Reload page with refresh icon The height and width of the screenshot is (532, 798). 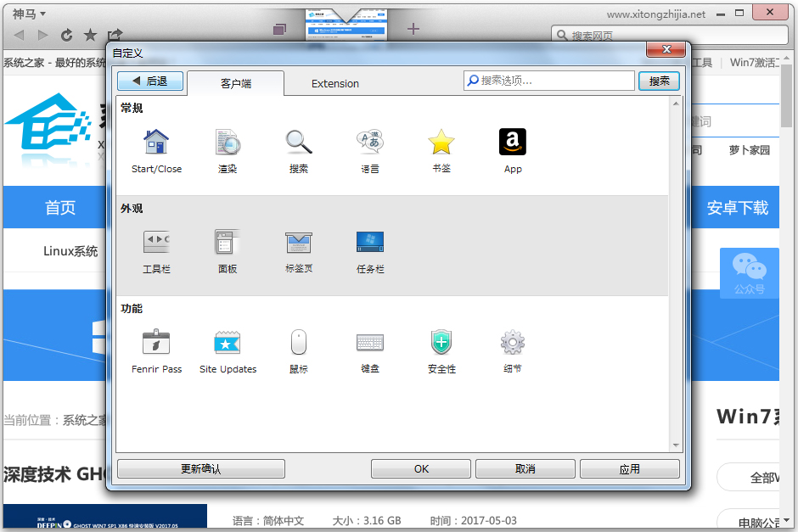coord(67,35)
